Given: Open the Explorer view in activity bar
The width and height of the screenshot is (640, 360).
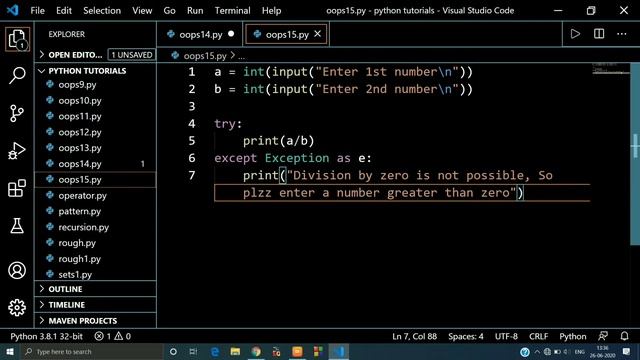Looking at the screenshot, I should pos(17,39).
